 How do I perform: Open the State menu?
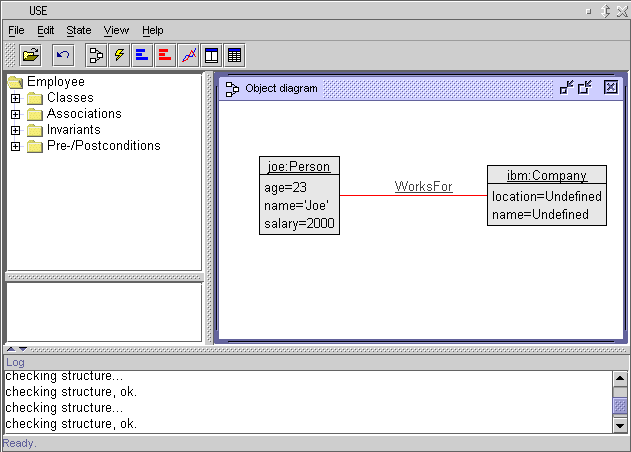point(78,31)
